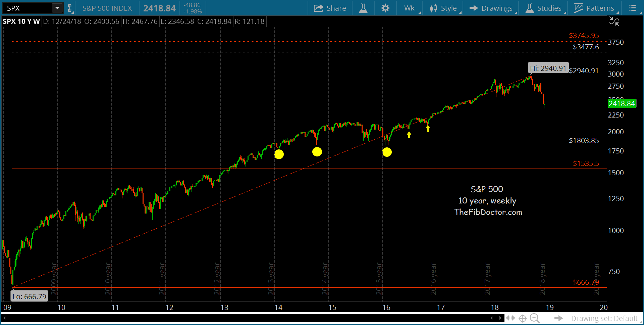Image resolution: width=644 pixels, height=325 pixels.
Task: Select the $2940.91 price level label
Action: 584,71
